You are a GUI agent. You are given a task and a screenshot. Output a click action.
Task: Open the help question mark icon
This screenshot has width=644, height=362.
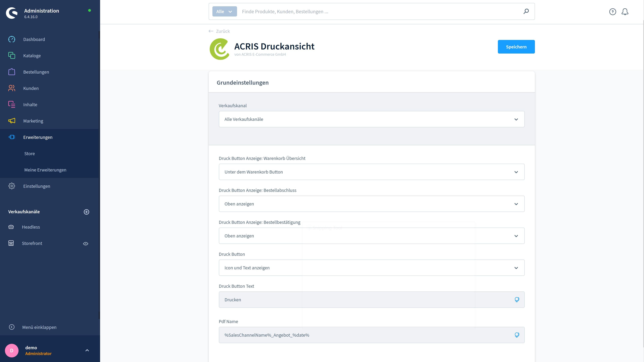tap(613, 12)
